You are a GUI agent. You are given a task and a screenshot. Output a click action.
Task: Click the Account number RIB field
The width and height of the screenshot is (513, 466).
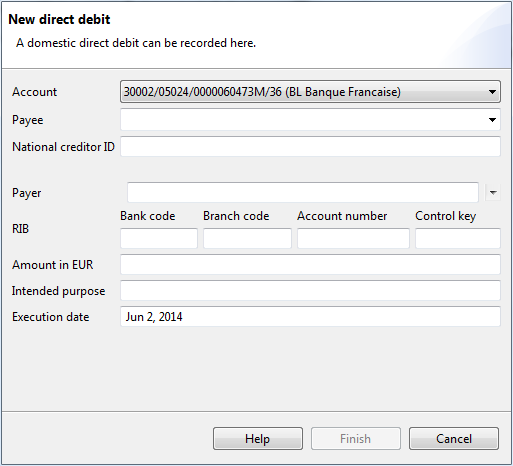coord(353,238)
